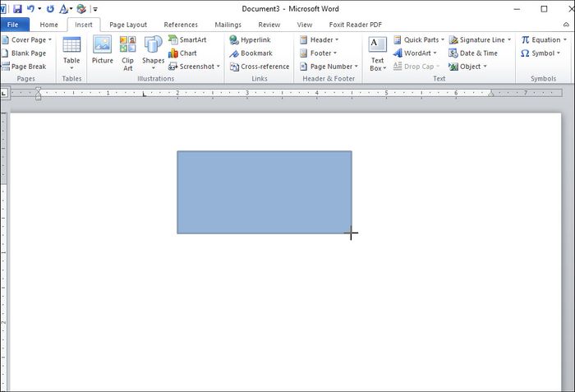
Task: Expand the Cover Page menu
Action: point(28,39)
